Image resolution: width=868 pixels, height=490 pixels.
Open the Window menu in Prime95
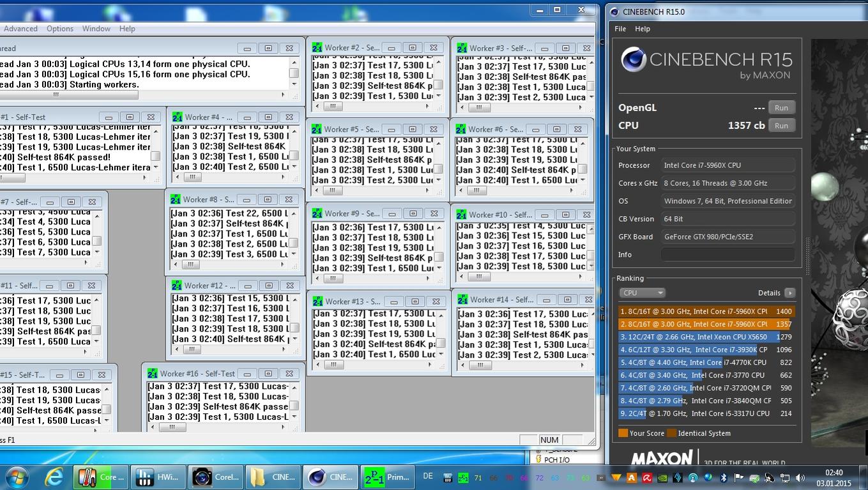pos(96,29)
